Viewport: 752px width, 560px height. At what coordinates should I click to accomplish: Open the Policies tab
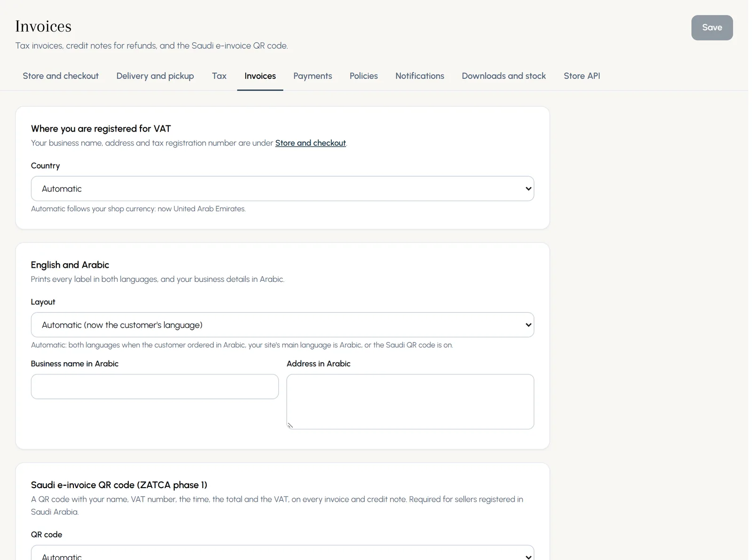tap(363, 76)
